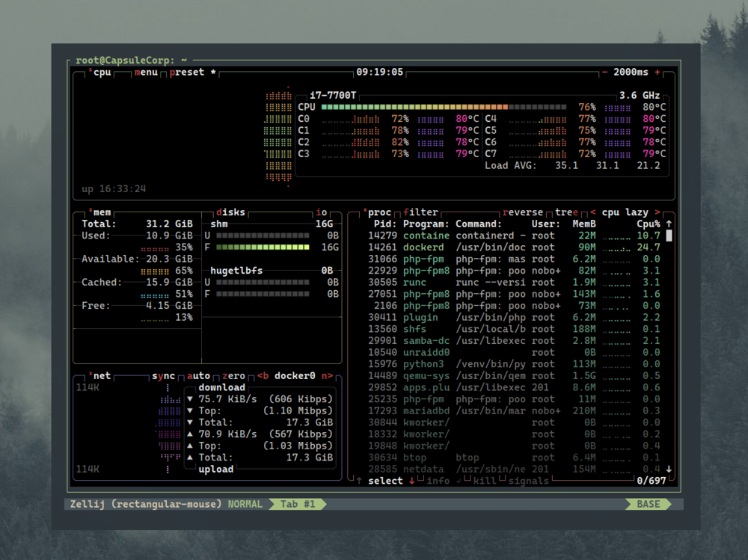Image resolution: width=748 pixels, height=560 pixels.
Task: Select the netdata process row
Action: tap(515, 469)
